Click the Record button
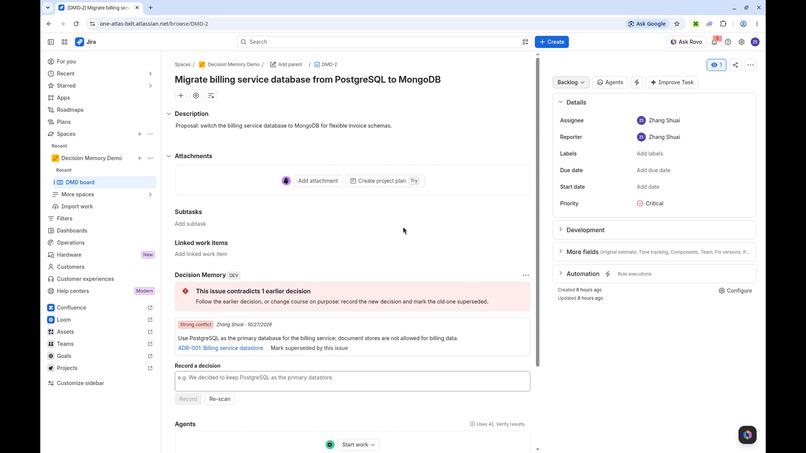This screenshot has width=806, height=453. tap(188, 399)
